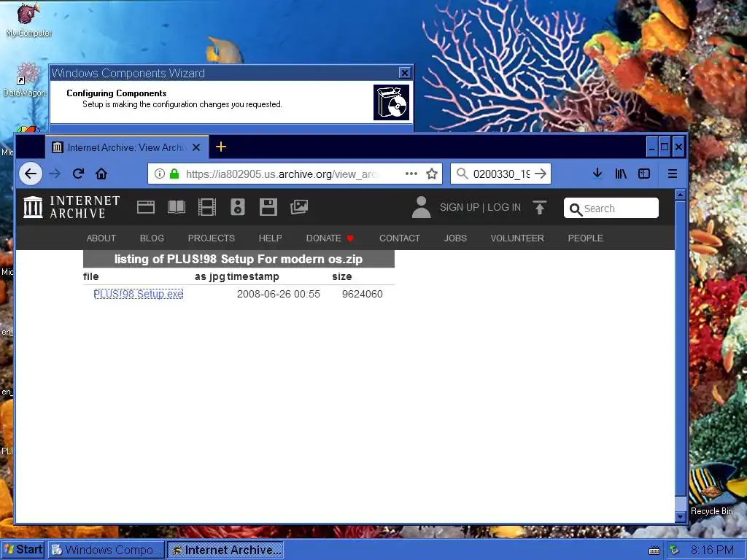747x560 pixels.
Task: Select the Internet Archive browser tab
Action: click(127, 147)
